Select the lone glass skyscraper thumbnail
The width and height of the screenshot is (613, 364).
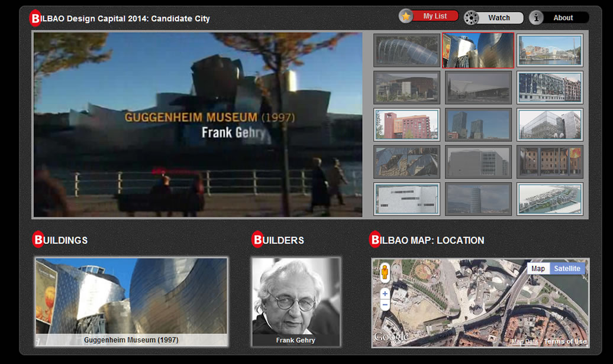click(x=478, y=199)
